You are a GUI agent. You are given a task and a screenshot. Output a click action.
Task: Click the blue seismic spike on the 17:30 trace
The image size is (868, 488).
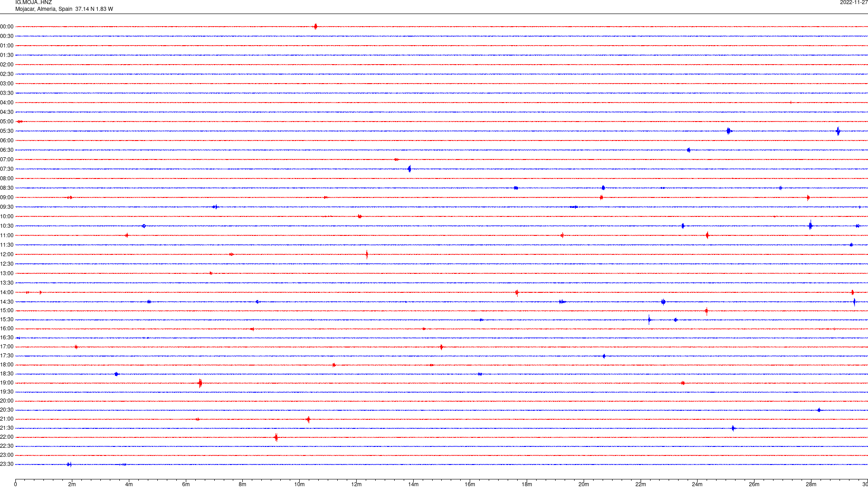click(x=604, y=356)
